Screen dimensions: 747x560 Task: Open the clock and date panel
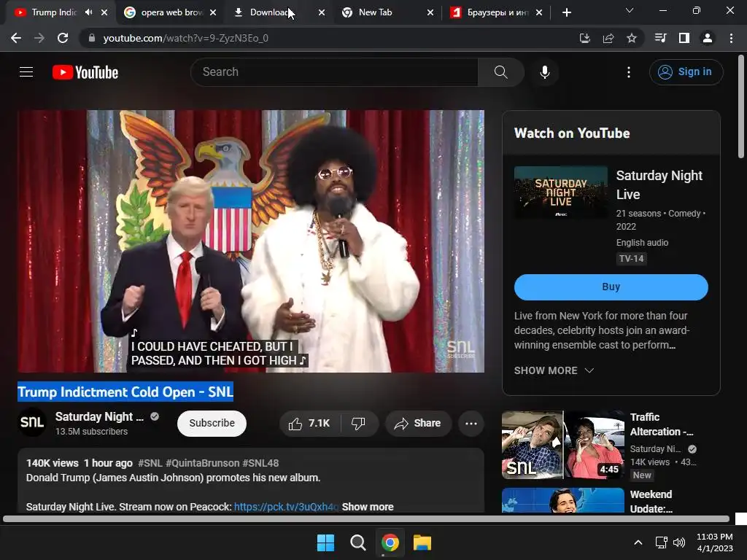point(715,542)
